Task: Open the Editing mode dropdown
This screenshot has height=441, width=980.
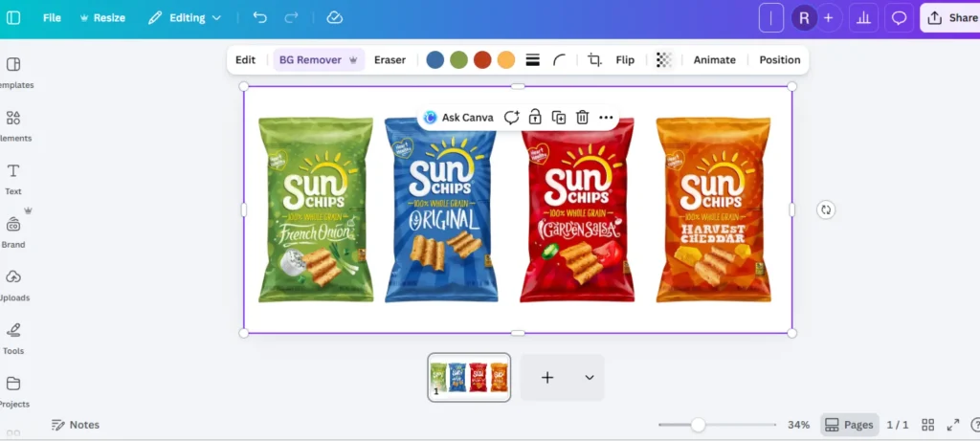Action: point(186,18)
